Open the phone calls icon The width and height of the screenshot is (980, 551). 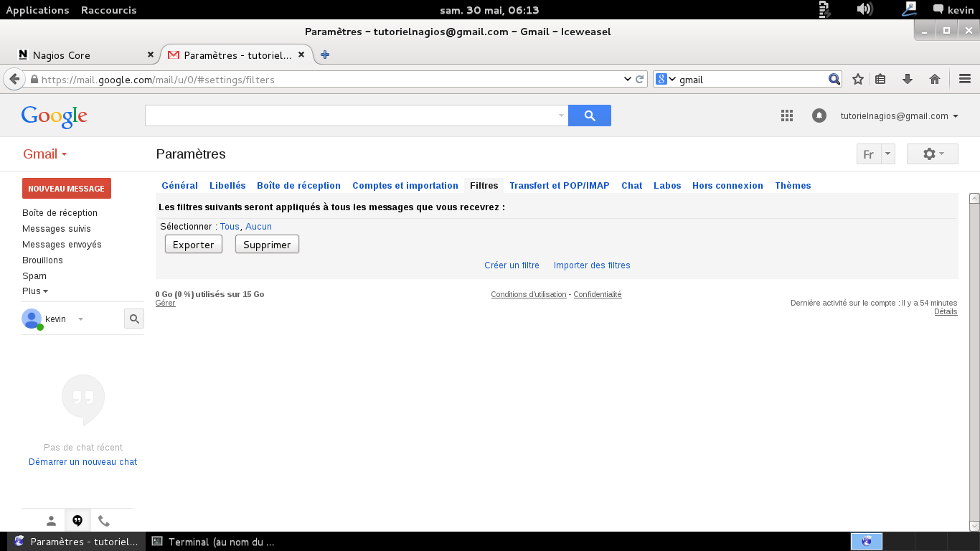point(104,521)
